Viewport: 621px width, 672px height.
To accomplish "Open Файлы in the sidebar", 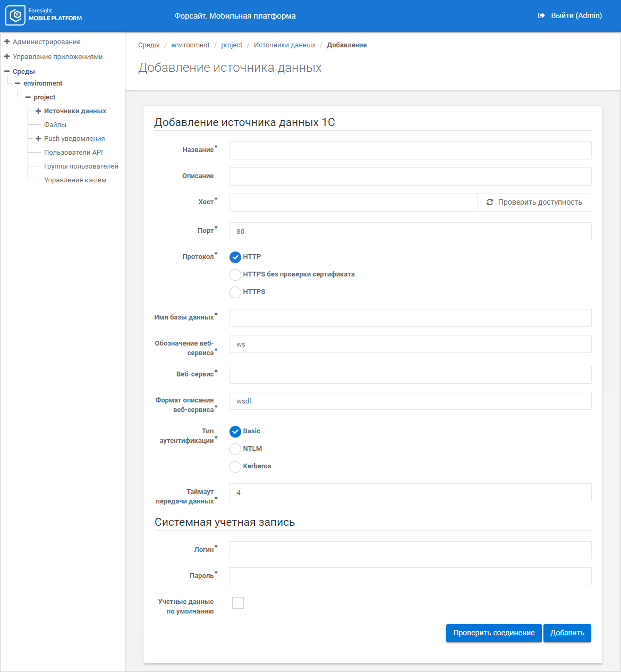I will [x=55, y=124].
